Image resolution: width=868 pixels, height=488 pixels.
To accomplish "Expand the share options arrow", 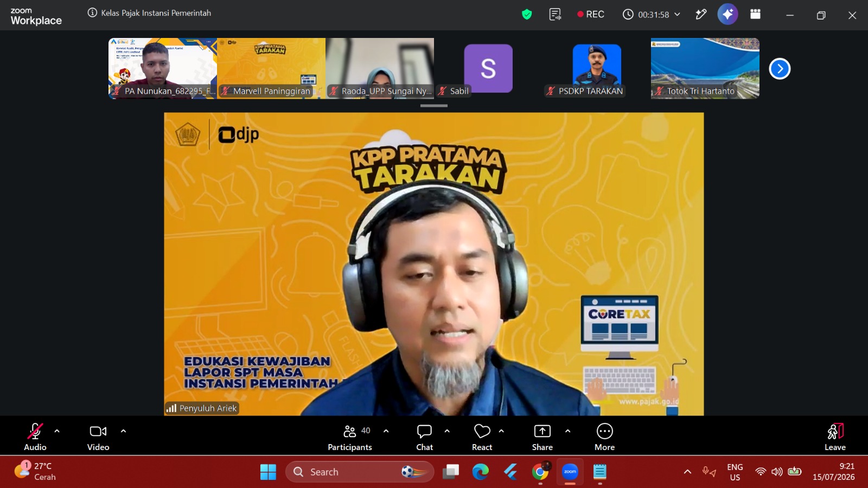I will click(568, 431).
